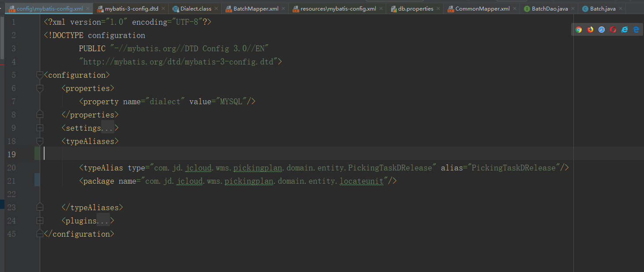Open the page preview in Microsoft Edge
The width and height of the screenshot is (644, 272).
636,29
